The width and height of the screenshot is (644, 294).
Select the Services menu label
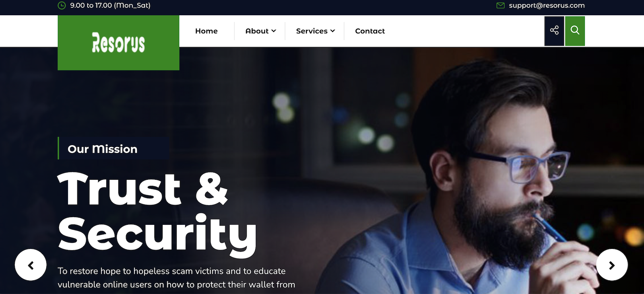point(312,31)
